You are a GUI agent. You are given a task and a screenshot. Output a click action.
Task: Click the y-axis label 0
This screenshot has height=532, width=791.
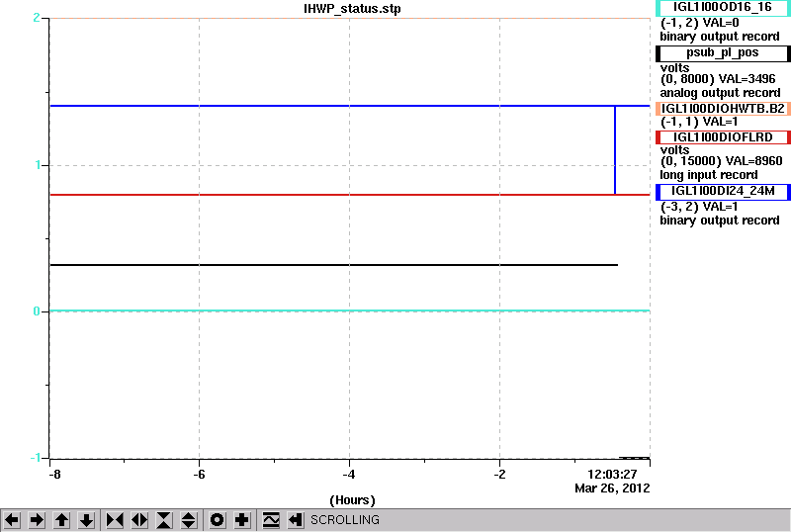(x=37, y=311)
